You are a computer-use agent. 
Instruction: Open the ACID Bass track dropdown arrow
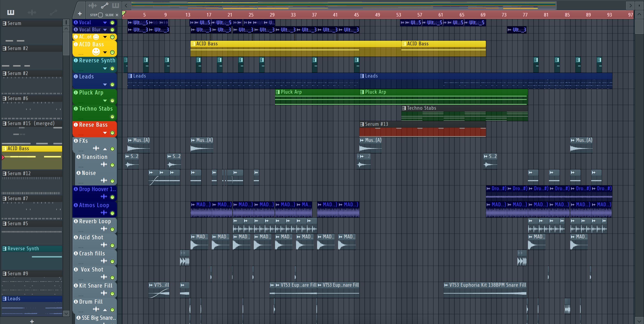pyautogui.click(x=105, y=53)
